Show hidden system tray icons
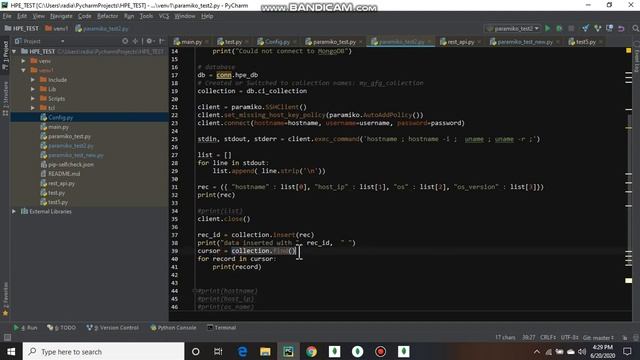The image size is (640, 360). tap(537, 351)
